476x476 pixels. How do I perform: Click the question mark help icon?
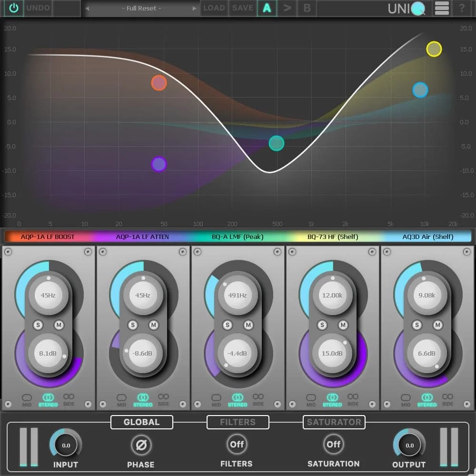coord(462,8)
